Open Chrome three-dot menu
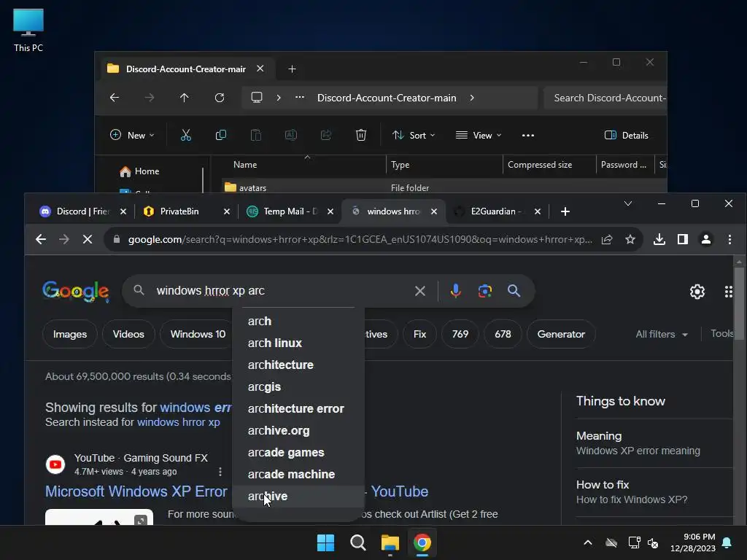The height and width of the screenshot is (560, 747). (x=729, y=239)
